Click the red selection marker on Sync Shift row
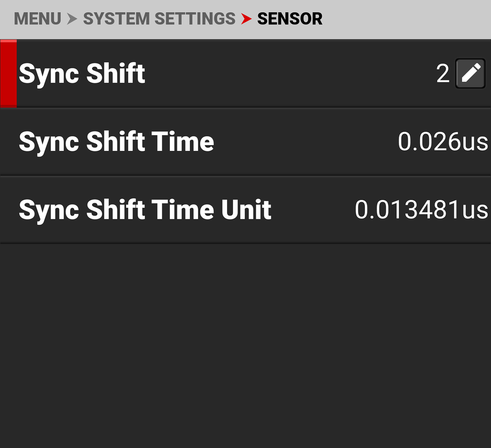The width and height of the screenshot is (491, 448). tap(9, 74)
